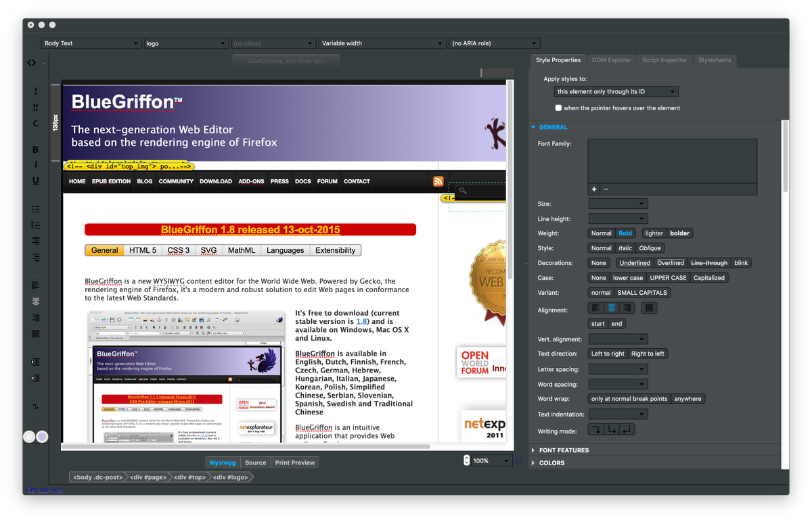Click the white foreground color circle
The height and width of the screenshot is (522, 812).
tap(29, 437)
